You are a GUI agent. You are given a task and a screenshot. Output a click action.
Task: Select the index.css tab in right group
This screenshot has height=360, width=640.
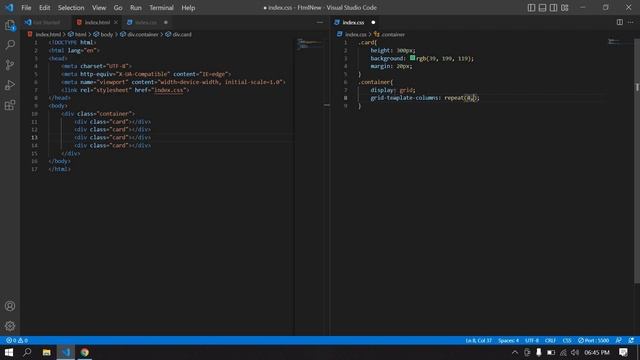pos(353,22)
